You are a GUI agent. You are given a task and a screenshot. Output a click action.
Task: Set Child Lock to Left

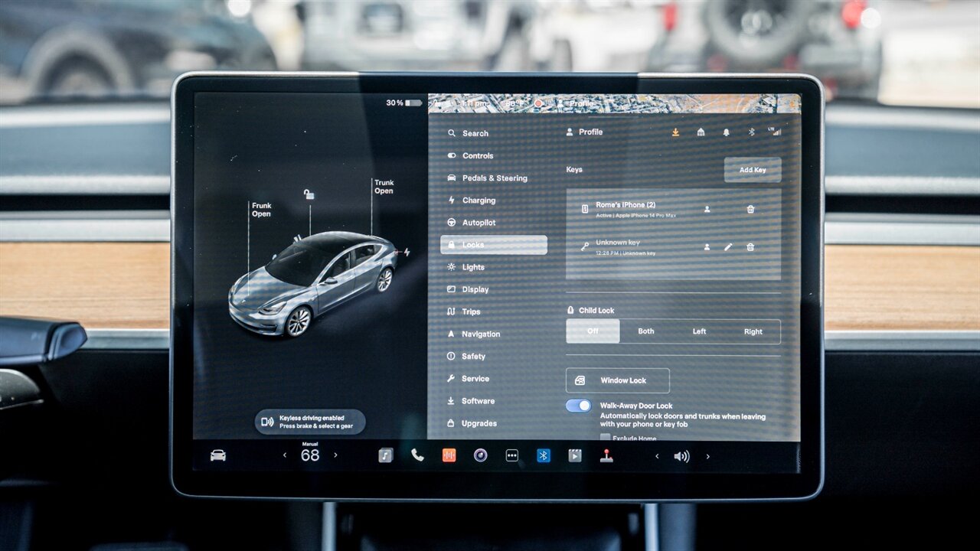(700, 331)
